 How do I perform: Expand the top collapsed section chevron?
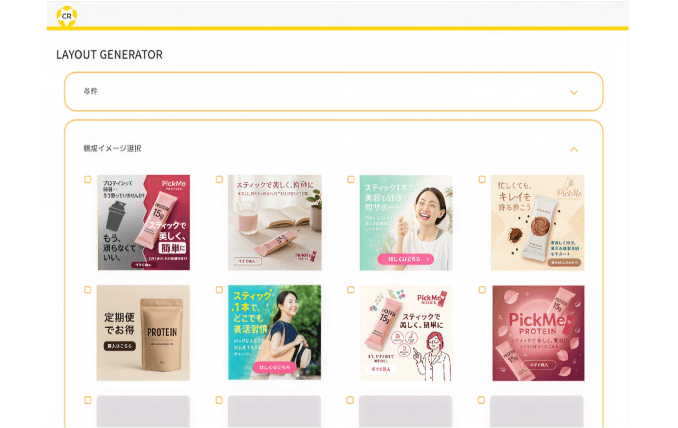pos(574,92)
